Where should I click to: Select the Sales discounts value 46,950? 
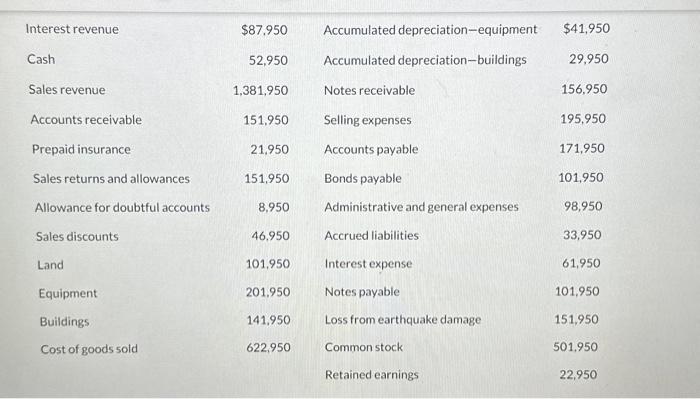point(271,236)
